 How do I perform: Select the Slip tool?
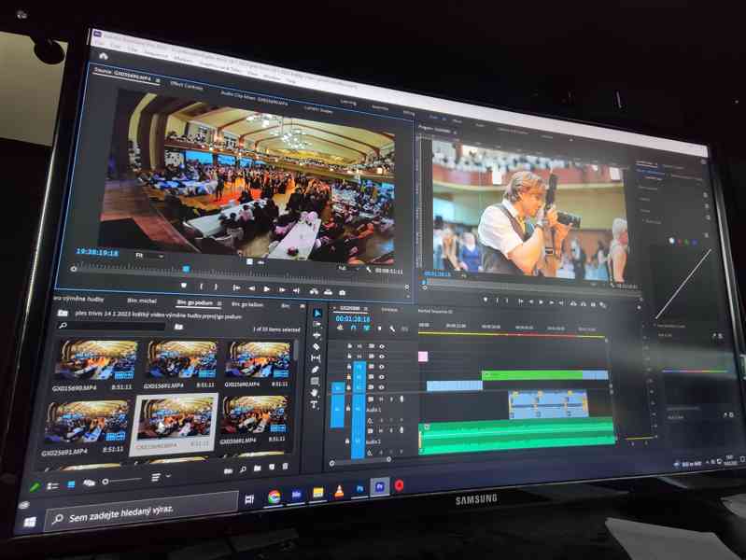click(x=316, y=357)
